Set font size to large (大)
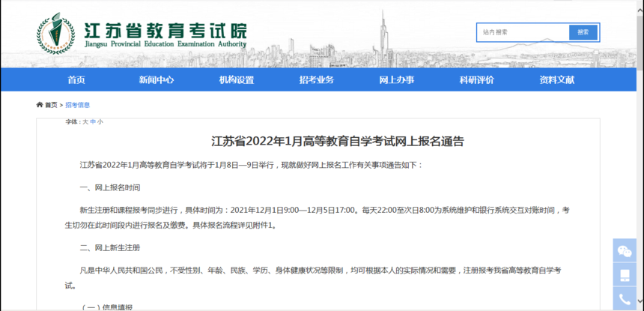The height and width of the screenshot is (311, 644). 85,121
